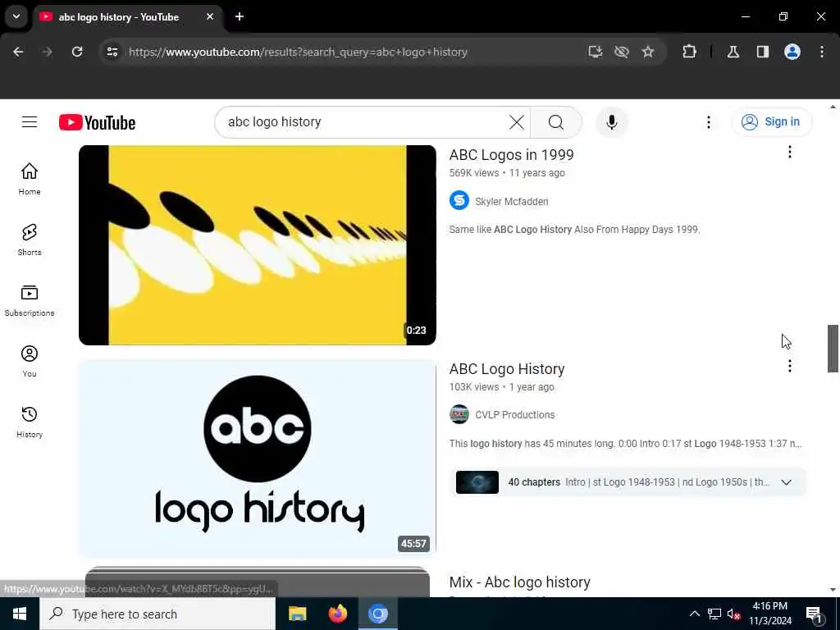Screen dimensions: 840x630
Task: Start voice search with the microphone icon
Action: 611,122
